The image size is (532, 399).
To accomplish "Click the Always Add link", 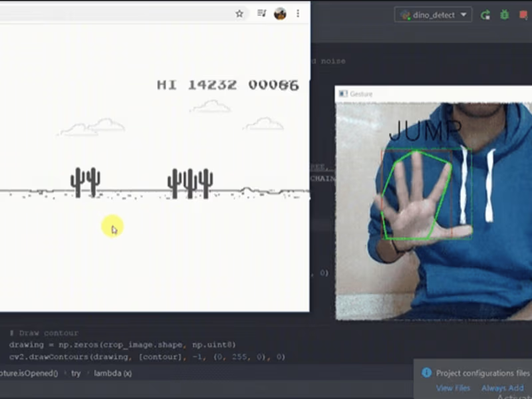I will (503, 388).
